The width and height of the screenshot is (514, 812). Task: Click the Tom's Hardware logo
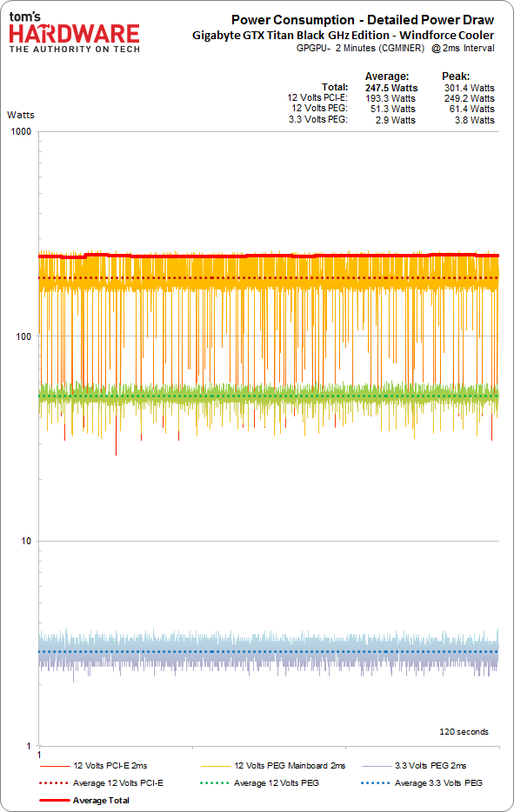[x=74, y=32]
